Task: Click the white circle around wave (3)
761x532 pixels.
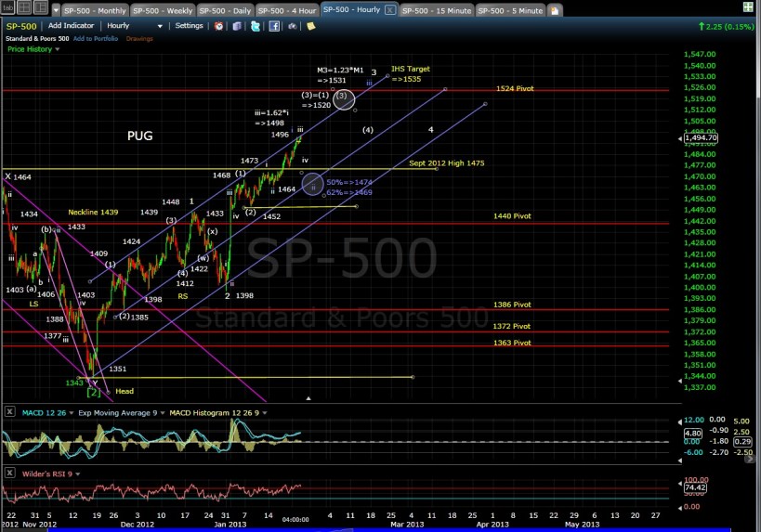Action: [344, 99]
